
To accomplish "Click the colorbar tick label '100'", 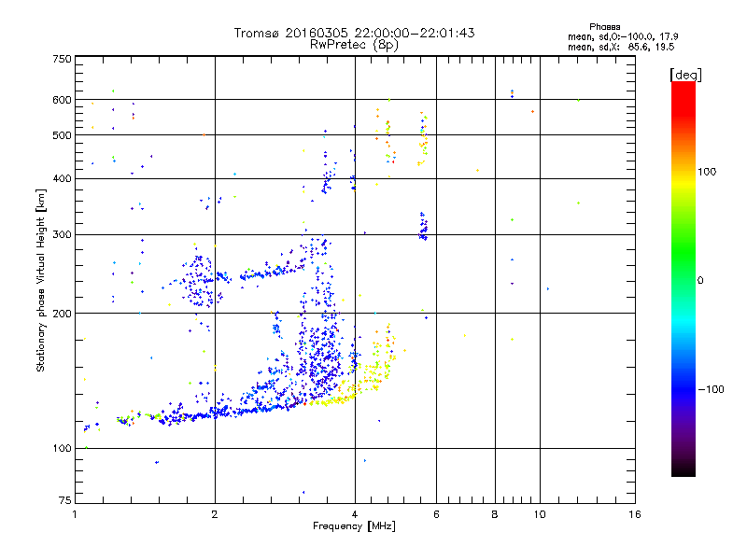I will coord(707,172).
